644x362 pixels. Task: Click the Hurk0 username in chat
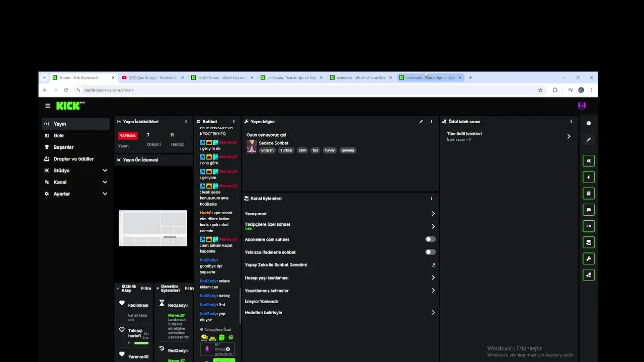click(206, 213)
